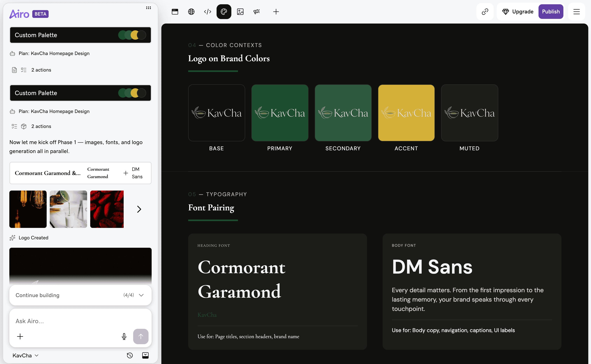Click the 'Font Pairing' heading
Screen dimensions: 591x364
[x=211, y=208]
